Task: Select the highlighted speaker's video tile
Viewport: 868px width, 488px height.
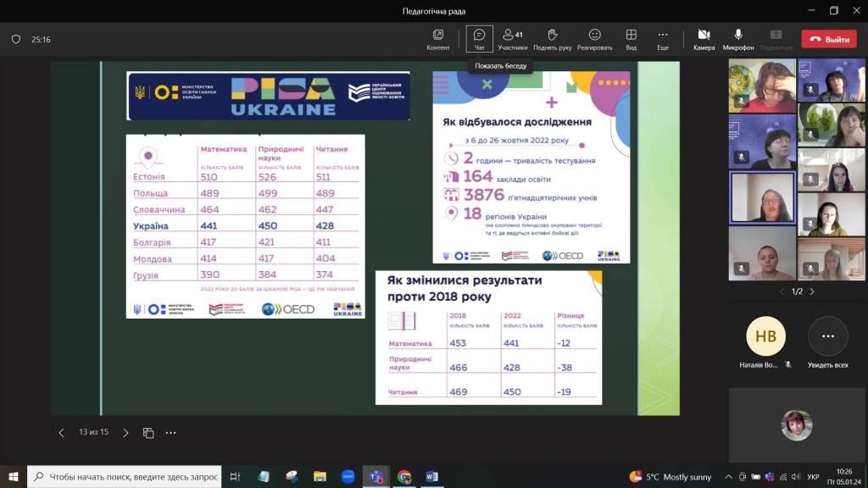Action: [x=762, y=197]
